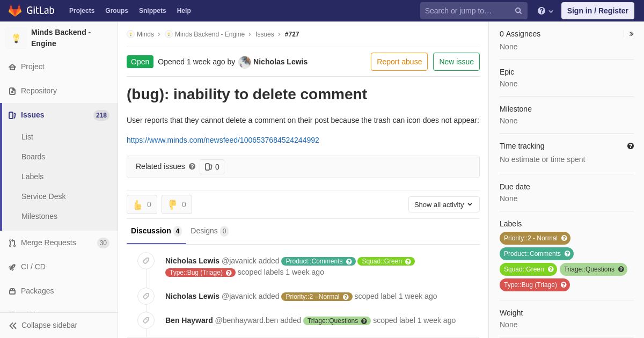Click the Report abuse button
The height and width of the screenshot is (338, 644).
point(399,62)
